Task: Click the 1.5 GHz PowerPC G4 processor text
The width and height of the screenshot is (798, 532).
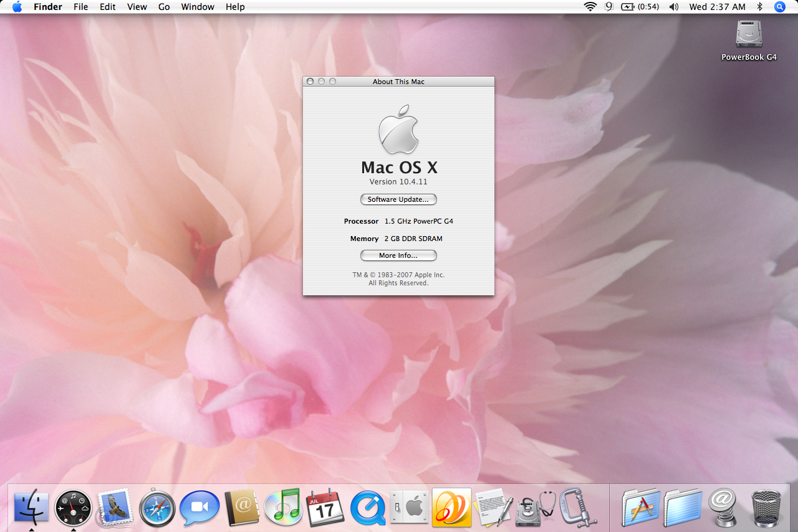Action: [x=419, y=221]
